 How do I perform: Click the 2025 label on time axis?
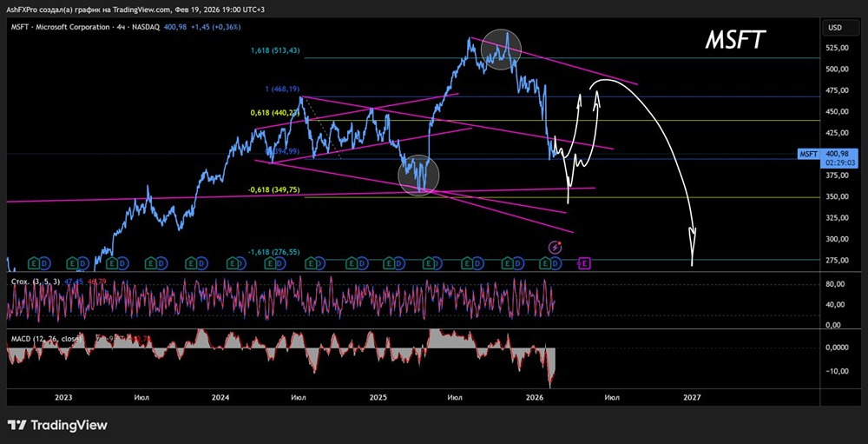378,397
